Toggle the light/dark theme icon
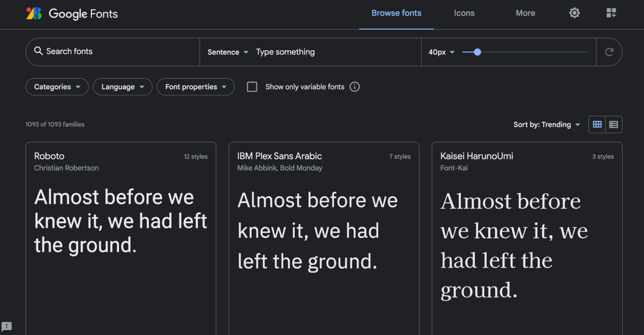This screenshot has height=335, width=644. [574, 13]
